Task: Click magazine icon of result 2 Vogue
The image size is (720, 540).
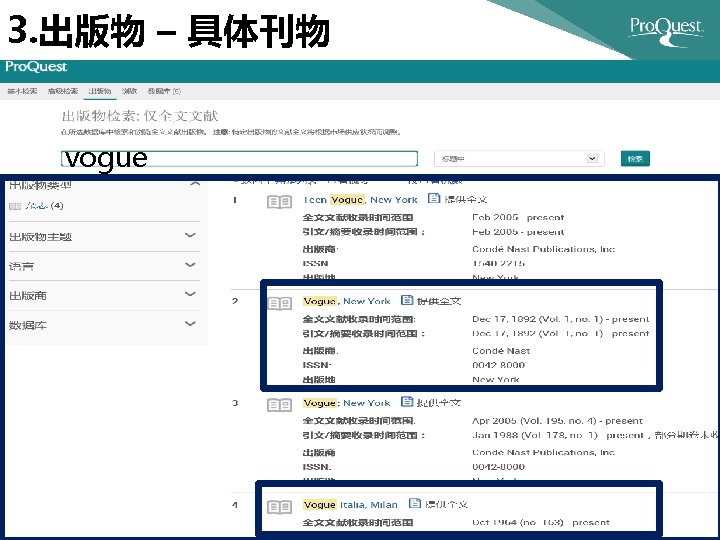Action: (279, 303)
